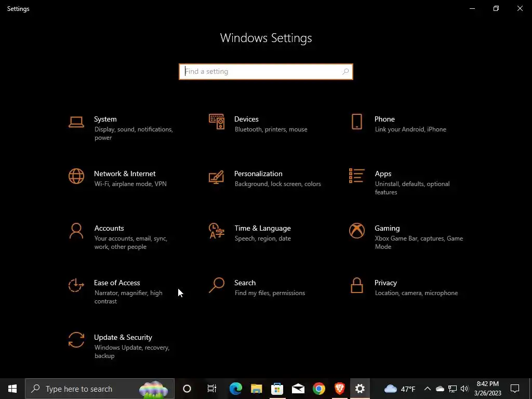Open Personalization title link

pos(258,174)
